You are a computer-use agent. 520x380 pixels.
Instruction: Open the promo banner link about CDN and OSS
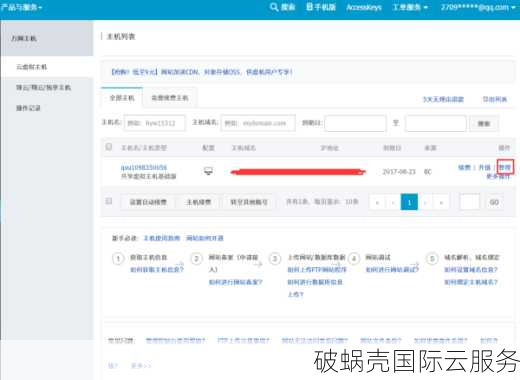[x=202, y=72]
